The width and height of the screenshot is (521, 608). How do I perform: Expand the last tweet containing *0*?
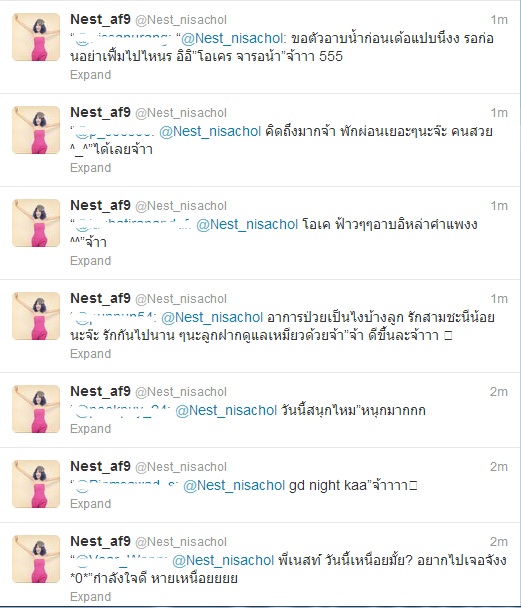90,596
